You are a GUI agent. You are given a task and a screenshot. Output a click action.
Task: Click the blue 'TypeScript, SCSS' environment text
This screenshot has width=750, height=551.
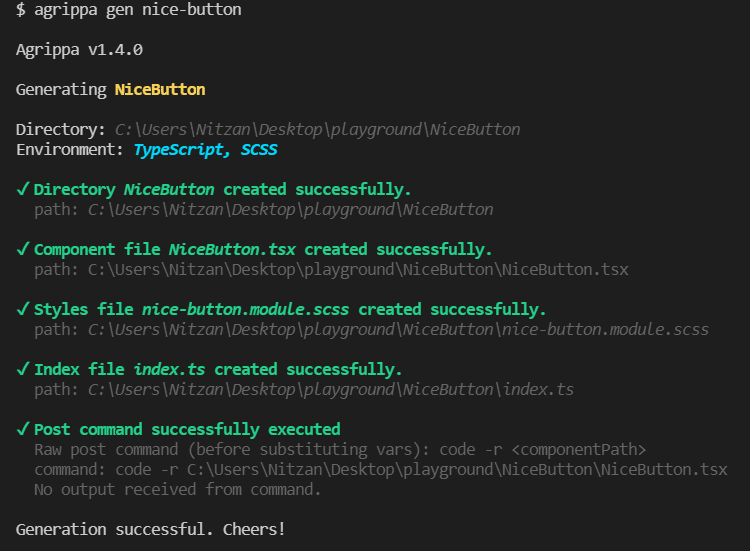click(205, 150)
